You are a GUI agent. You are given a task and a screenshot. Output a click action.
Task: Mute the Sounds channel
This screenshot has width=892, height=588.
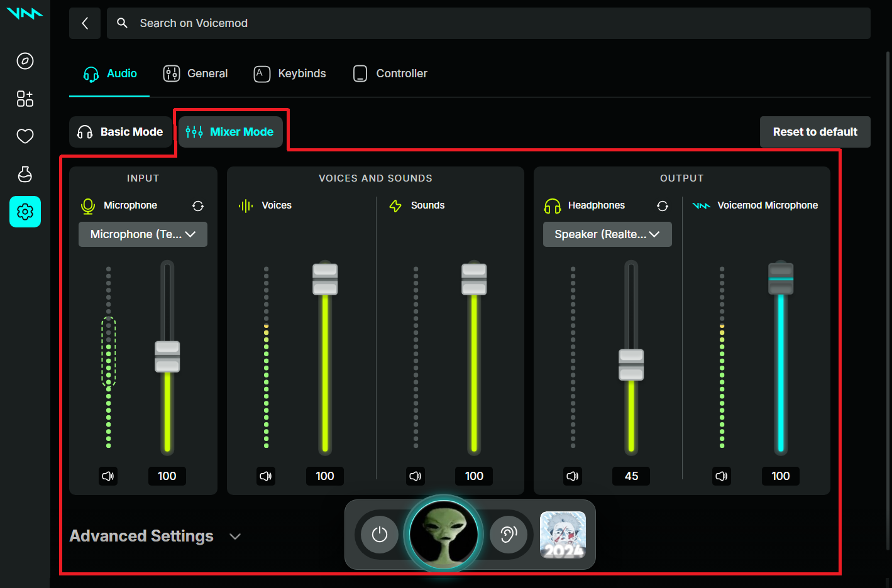coord(415,476)
